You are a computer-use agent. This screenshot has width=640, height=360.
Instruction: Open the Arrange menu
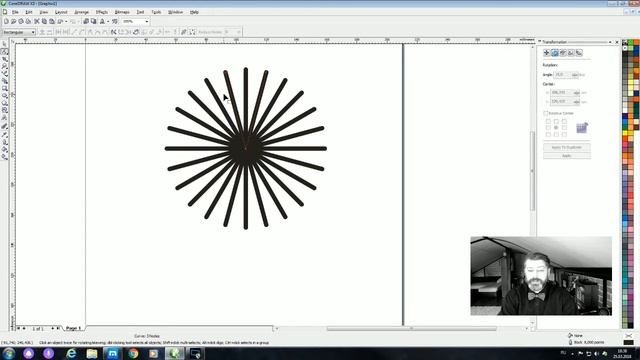point(82,12)
